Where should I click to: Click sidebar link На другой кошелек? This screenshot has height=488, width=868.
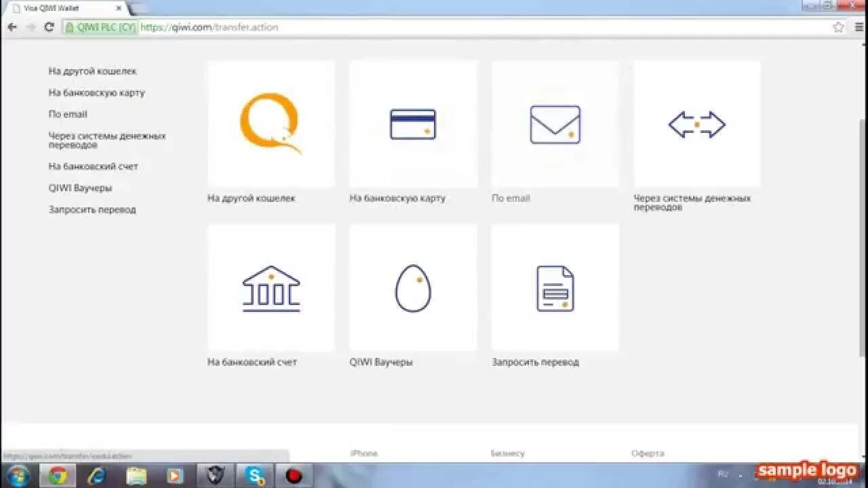pyautogui.click(x=92, y=71)
